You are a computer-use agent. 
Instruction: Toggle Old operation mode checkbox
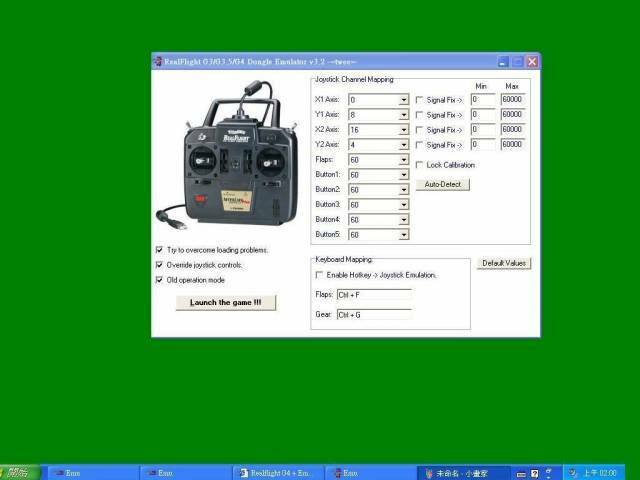click(x=159, y=280)
